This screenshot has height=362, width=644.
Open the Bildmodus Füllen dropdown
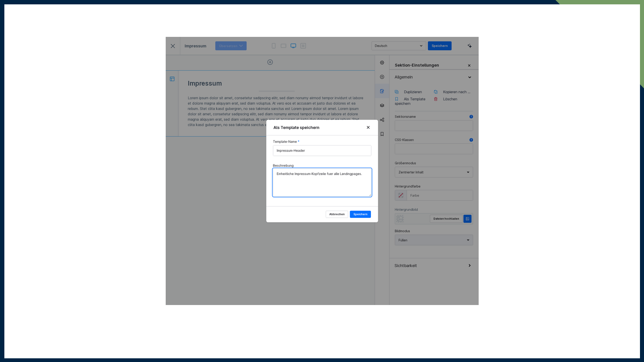[x=434, y=240]
